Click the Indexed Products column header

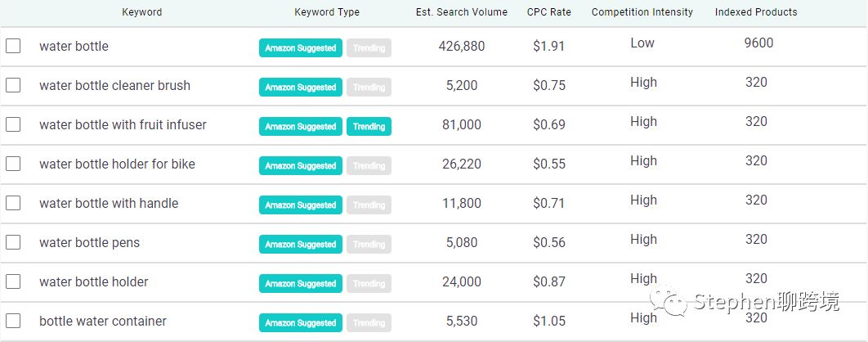756,12
